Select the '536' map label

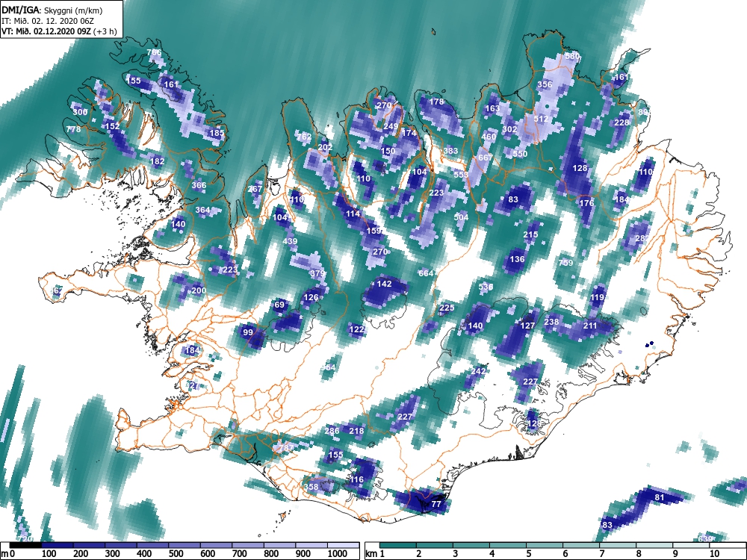pyautogui.click(x=486, y=287)
